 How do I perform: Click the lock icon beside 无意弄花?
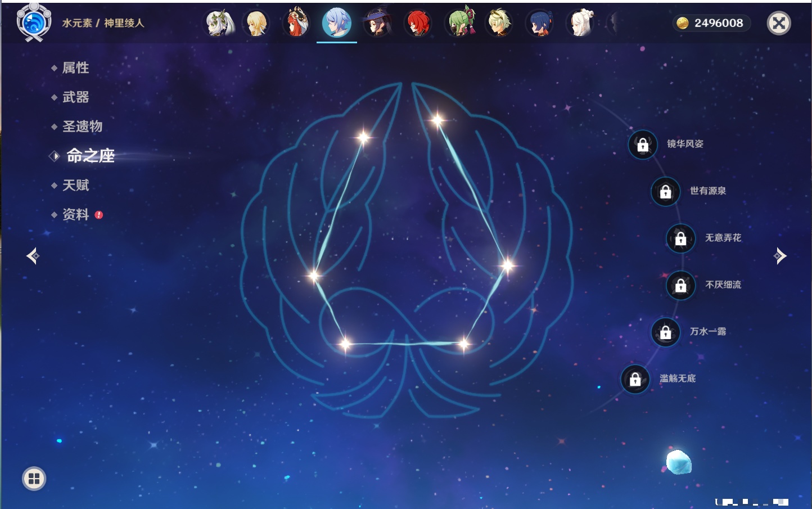681,238
